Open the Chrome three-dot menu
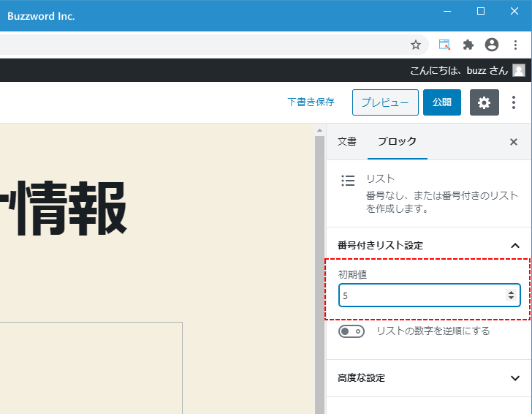The image size is (532, 414). pos(515,45)
